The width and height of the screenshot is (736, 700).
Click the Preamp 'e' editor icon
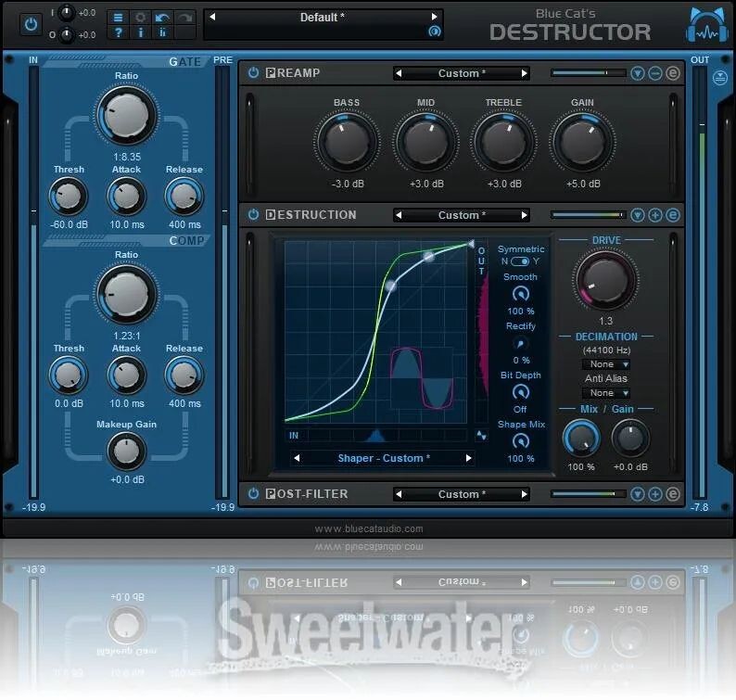673,73
